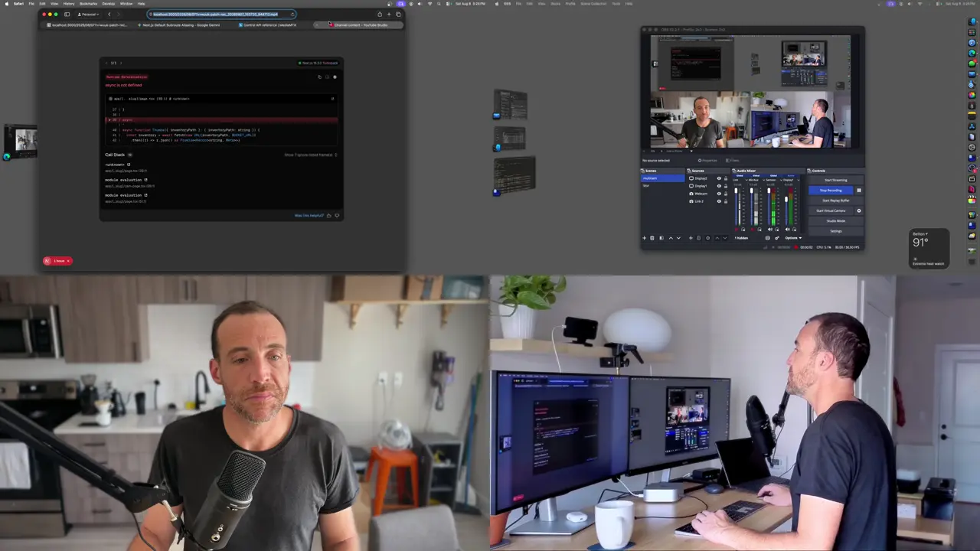Switch to the MediaMTX API reference tab
The width and height of the screenshot is (980, 551).
268,24
